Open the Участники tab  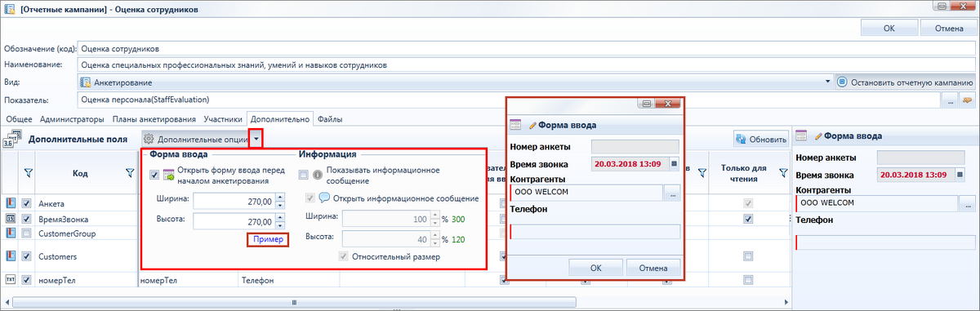tap(223, 119)
